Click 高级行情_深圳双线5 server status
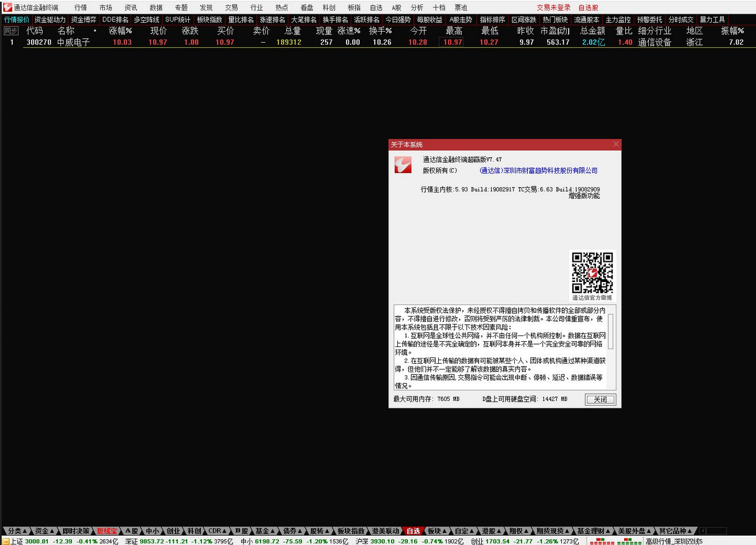 pos(674,541)
